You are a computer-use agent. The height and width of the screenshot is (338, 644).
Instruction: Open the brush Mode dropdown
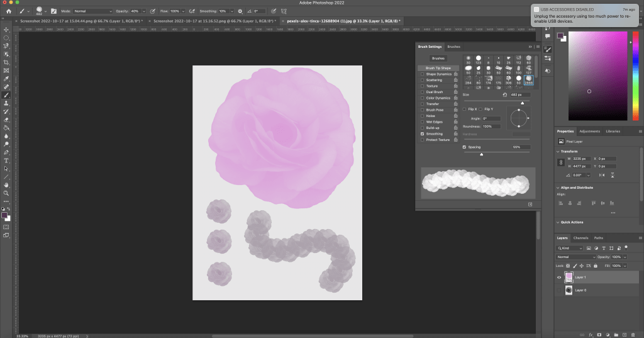[93, 11]
